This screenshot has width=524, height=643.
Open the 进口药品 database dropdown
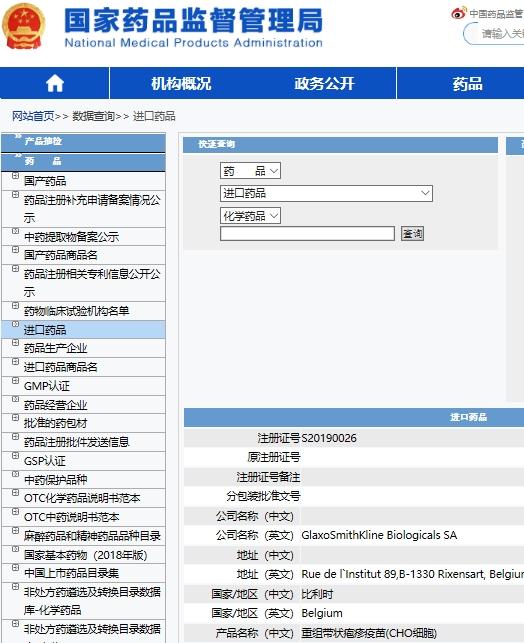point(326,193)
